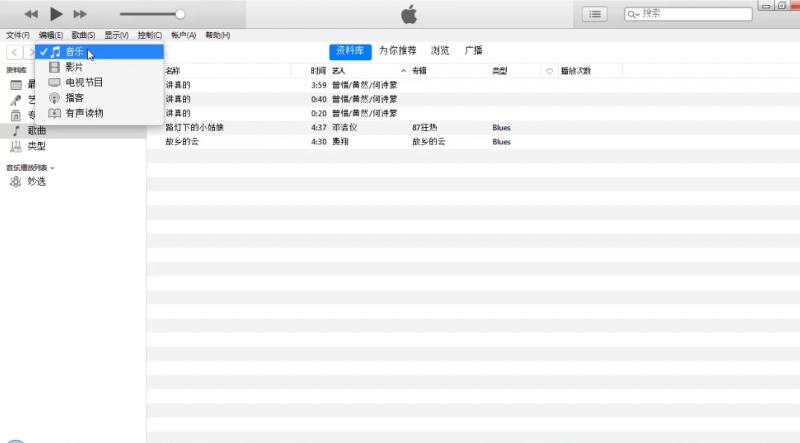800x443 pixels.
Task: Click the film strip icon for 影片
Action: [x=54, y=67]
